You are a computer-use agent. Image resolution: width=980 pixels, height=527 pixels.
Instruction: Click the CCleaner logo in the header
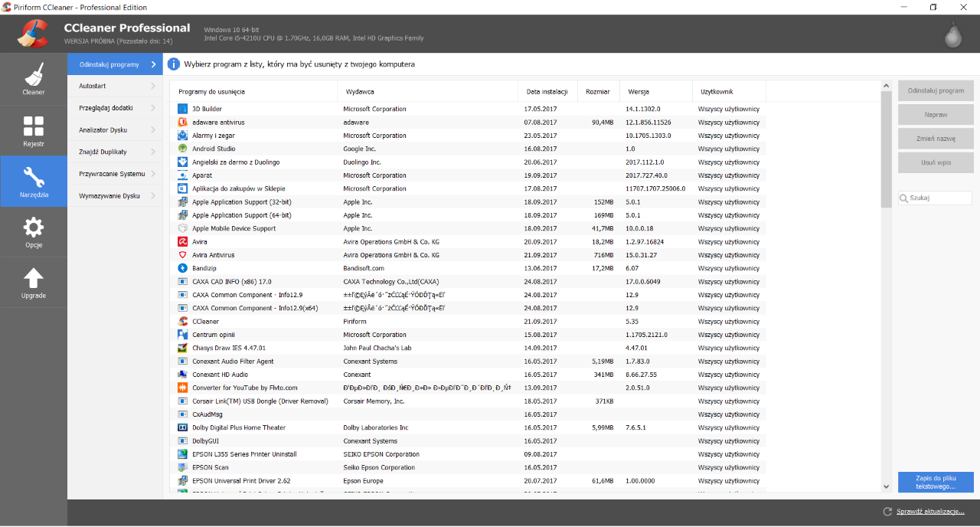click(x=33, y=34)
